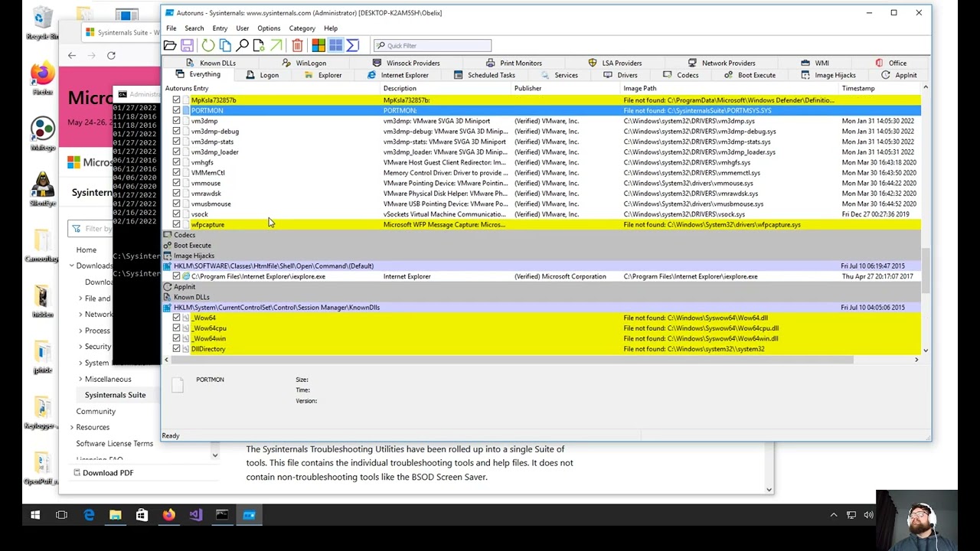This screenshot has height=551, width=980.
Task: Click the Sigma toolbar icon
Action: 352,46
